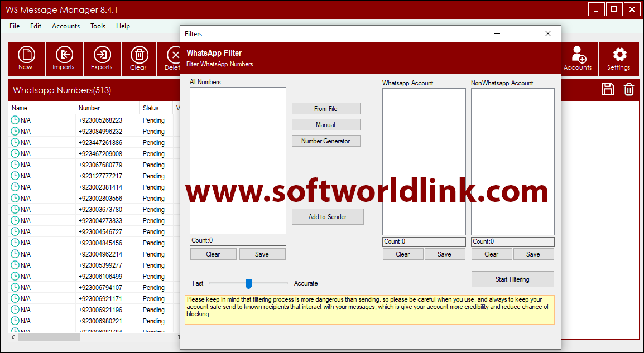Click clock status icon for +923004273333

(15, 220)
